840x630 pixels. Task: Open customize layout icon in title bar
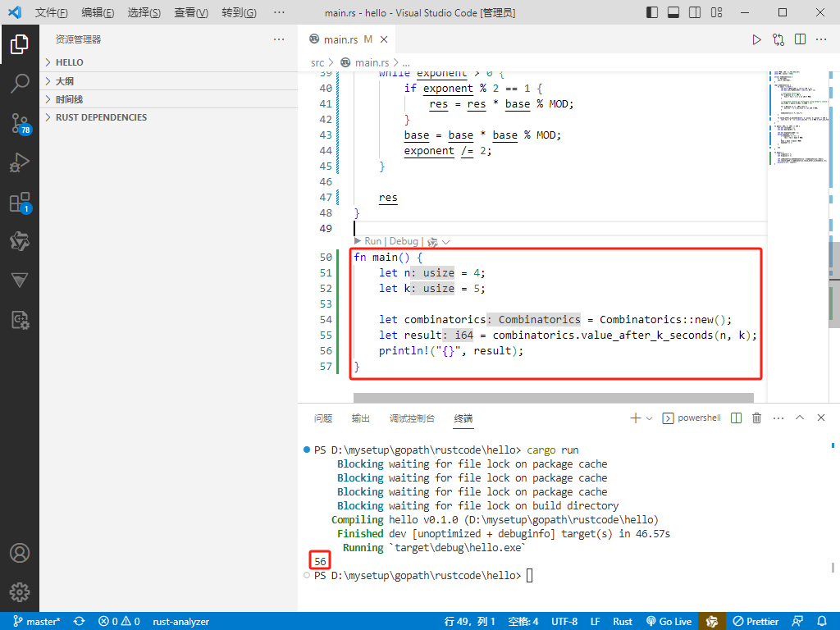tap(716, 12)
